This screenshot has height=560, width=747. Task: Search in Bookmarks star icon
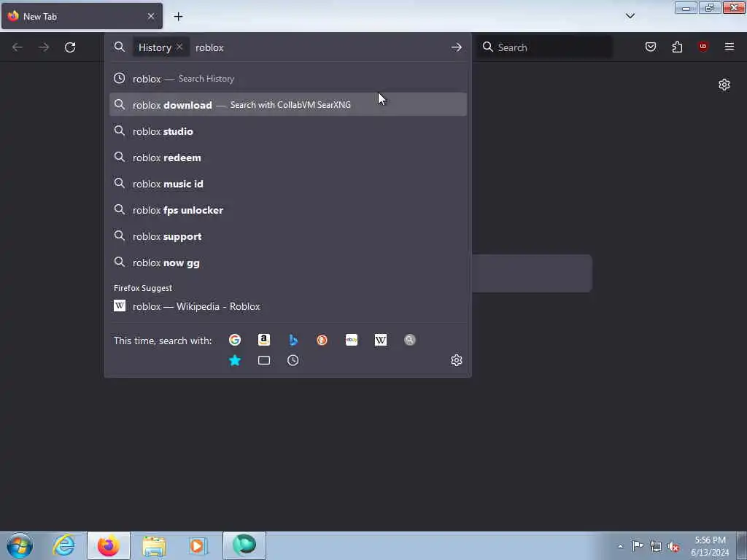(x=234, y=360)
